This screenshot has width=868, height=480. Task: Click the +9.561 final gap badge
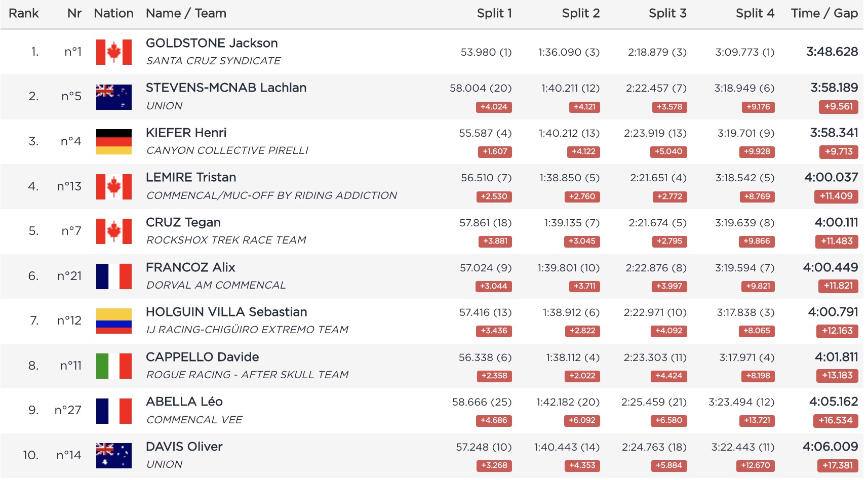click(x=838, y=107)
